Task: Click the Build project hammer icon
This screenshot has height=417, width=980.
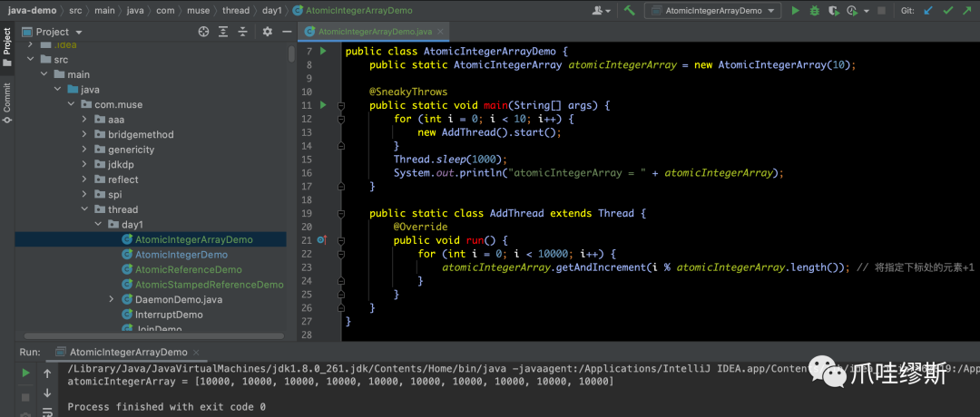Action: point(629,10)
